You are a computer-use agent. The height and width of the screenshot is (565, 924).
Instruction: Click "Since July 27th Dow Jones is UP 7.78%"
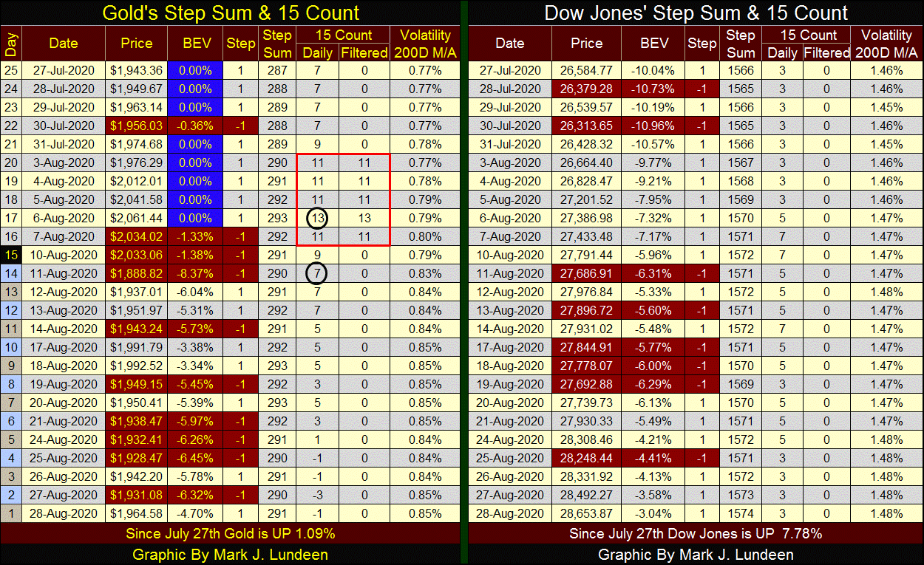696,533
